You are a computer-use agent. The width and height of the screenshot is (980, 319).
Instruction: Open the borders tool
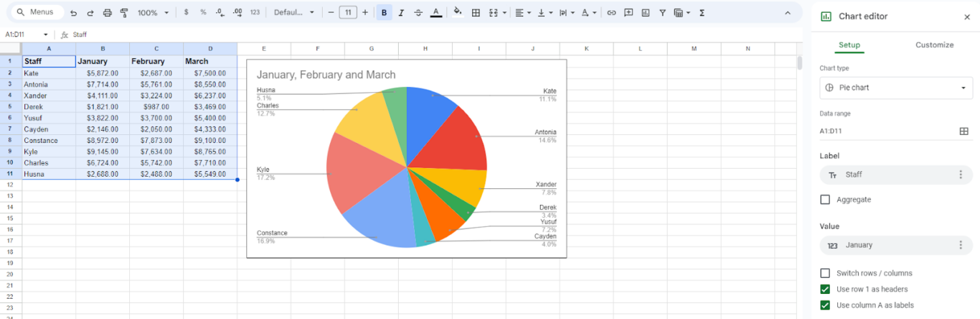[476, 13]
